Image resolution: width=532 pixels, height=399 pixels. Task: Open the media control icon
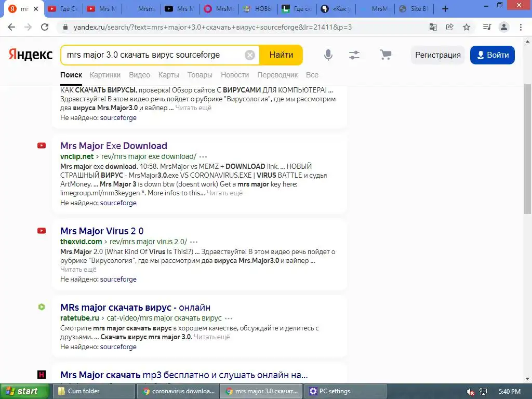[x=487, y=27]
